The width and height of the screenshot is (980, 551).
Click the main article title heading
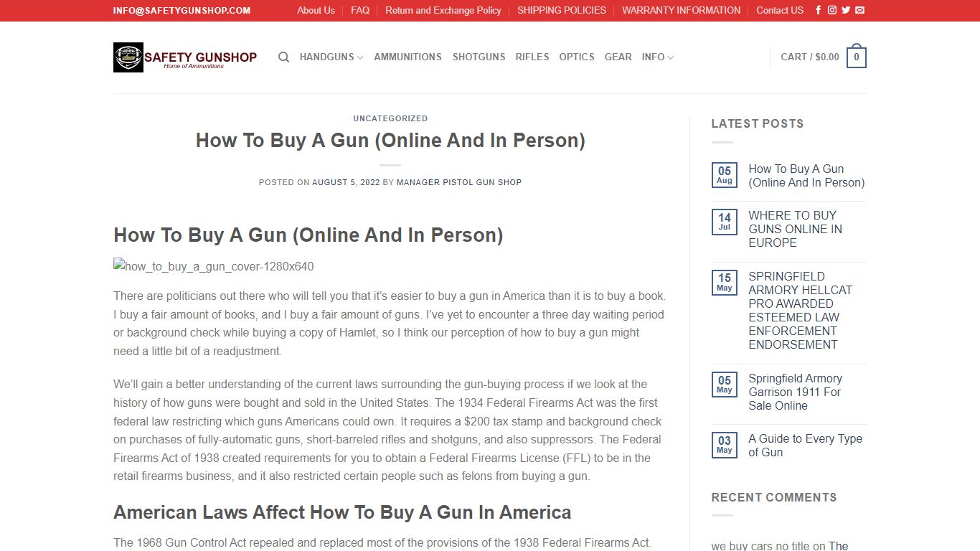click(390, 140)
